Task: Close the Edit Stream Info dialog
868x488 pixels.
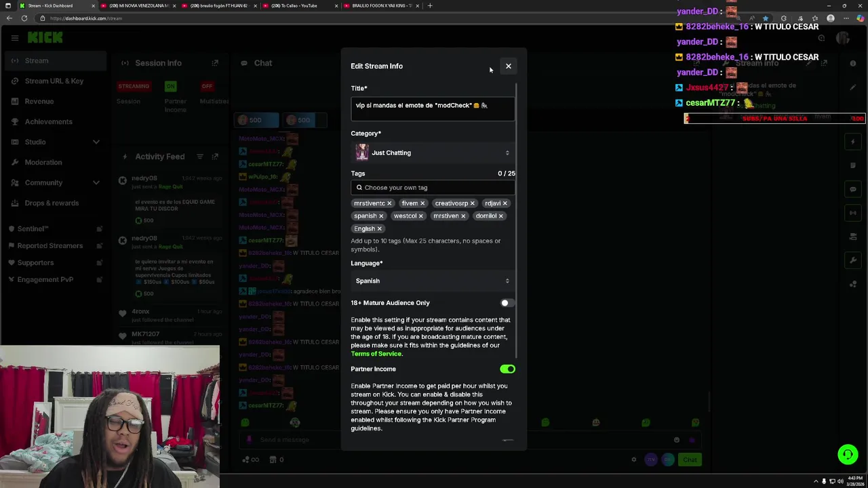Action: click(x=508, y=66)
